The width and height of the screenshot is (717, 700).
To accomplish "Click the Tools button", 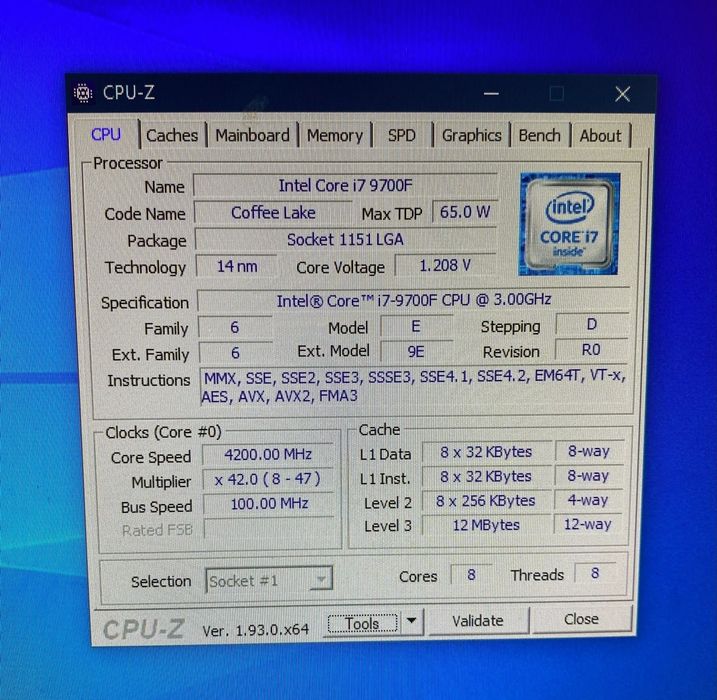I will (x=362, y=623).
